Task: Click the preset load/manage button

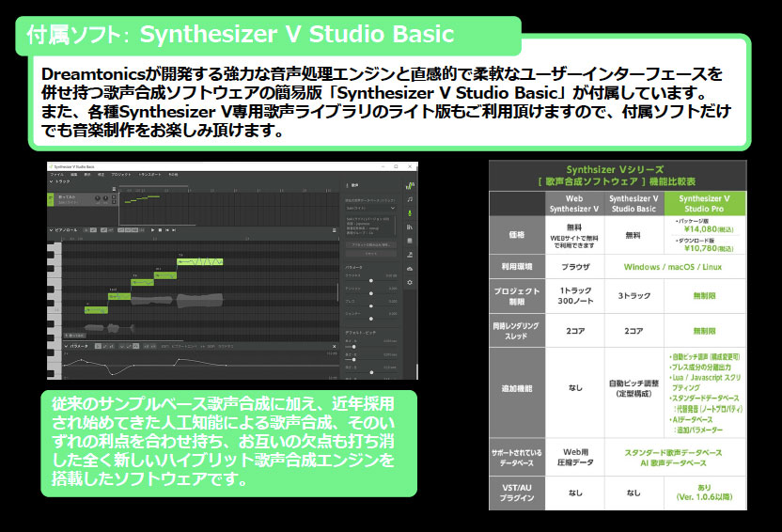Action: point(370,244)
